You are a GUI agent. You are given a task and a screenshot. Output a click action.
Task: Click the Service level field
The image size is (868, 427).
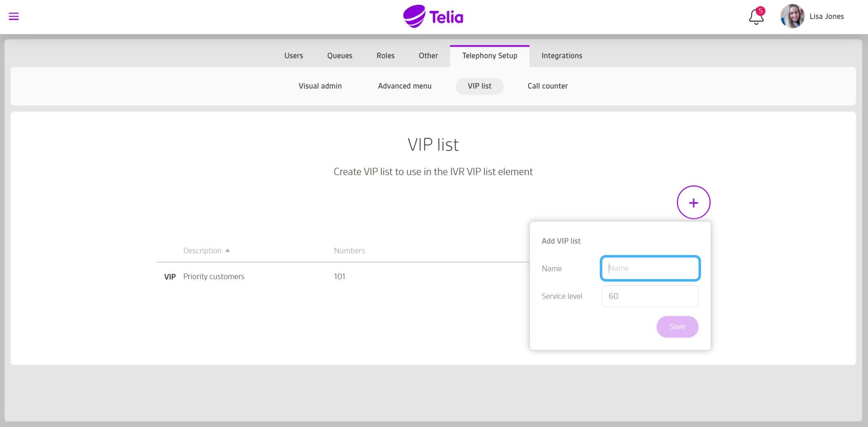click(650, 296)
